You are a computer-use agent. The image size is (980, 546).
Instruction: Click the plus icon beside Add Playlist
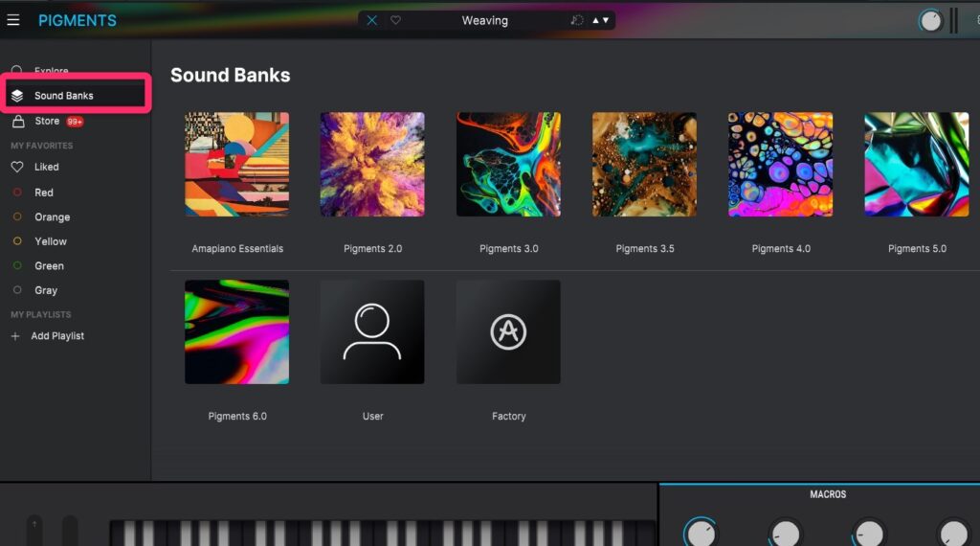pyautogui.click(x=15, y=336)
